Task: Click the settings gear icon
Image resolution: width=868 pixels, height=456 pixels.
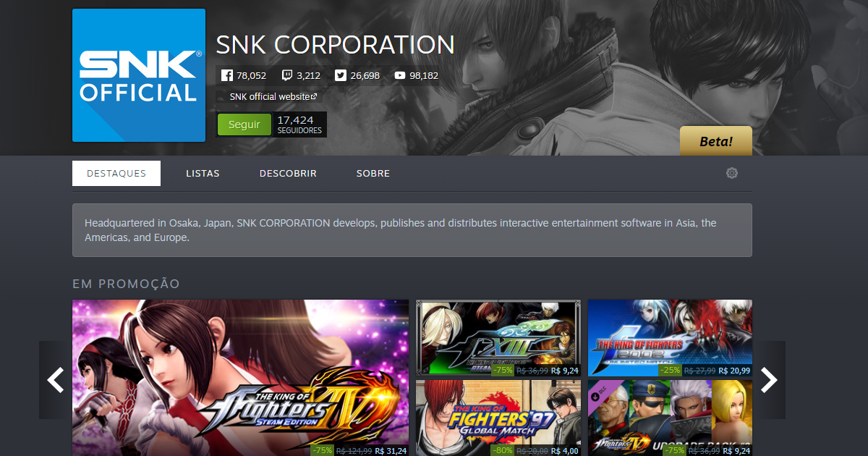Action: coord(732,173)
